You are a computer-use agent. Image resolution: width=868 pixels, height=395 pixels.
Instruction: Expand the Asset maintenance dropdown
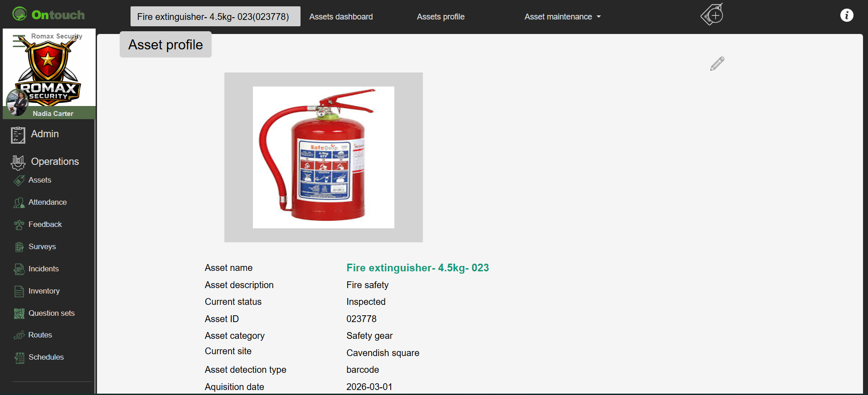point(563,17)
